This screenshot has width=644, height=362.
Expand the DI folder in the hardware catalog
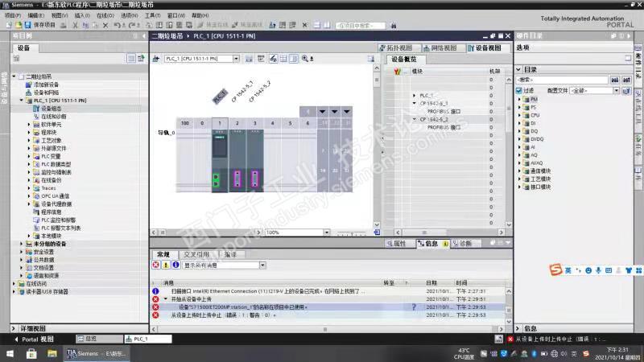tap(519, 123)
